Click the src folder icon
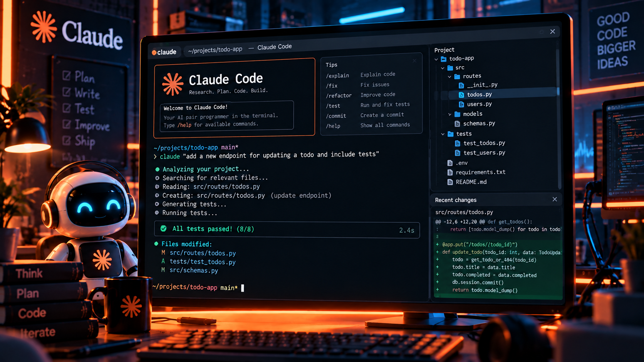 pos(450,68)
